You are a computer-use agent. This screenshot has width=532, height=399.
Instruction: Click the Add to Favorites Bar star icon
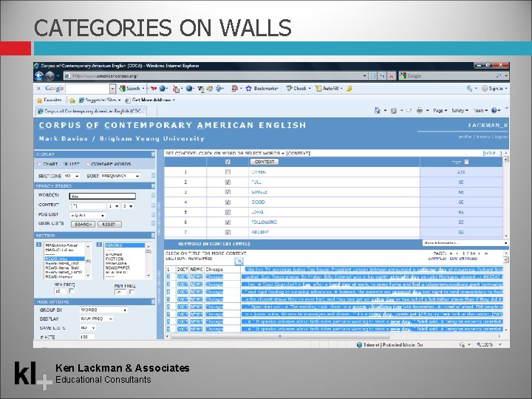click(72, 100)
